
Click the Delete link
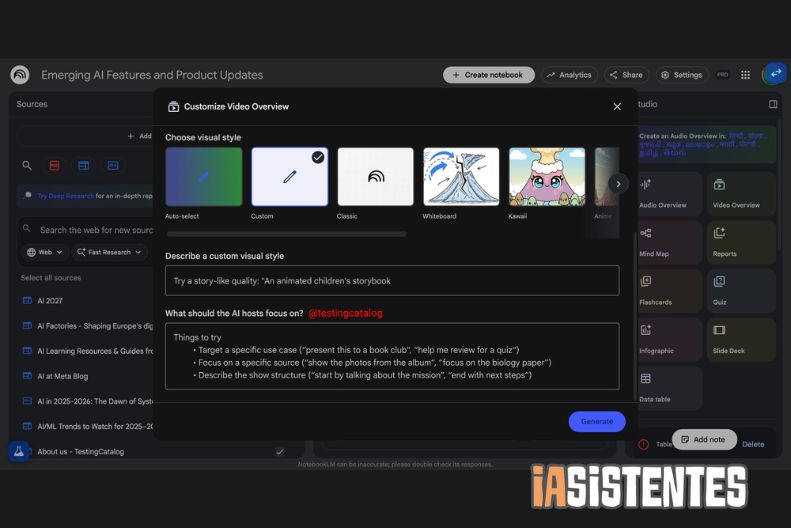click(753, 444)
